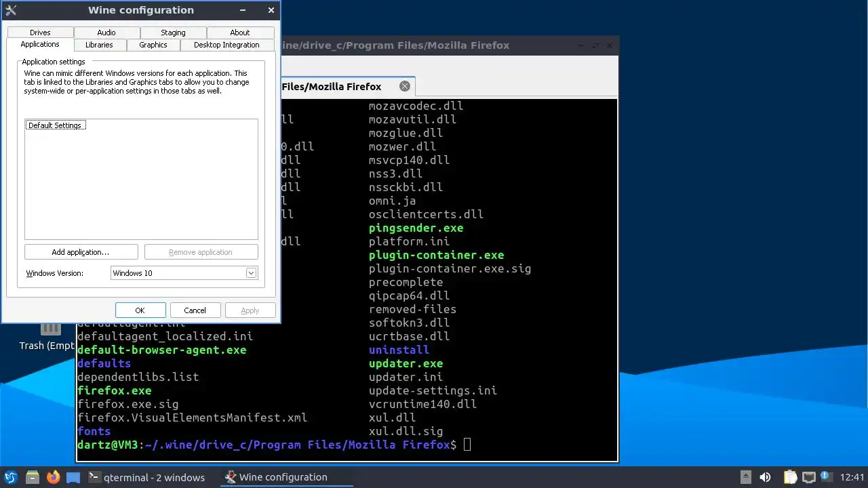
Task: Close the Wine configuration window
Action: [271, 10]
